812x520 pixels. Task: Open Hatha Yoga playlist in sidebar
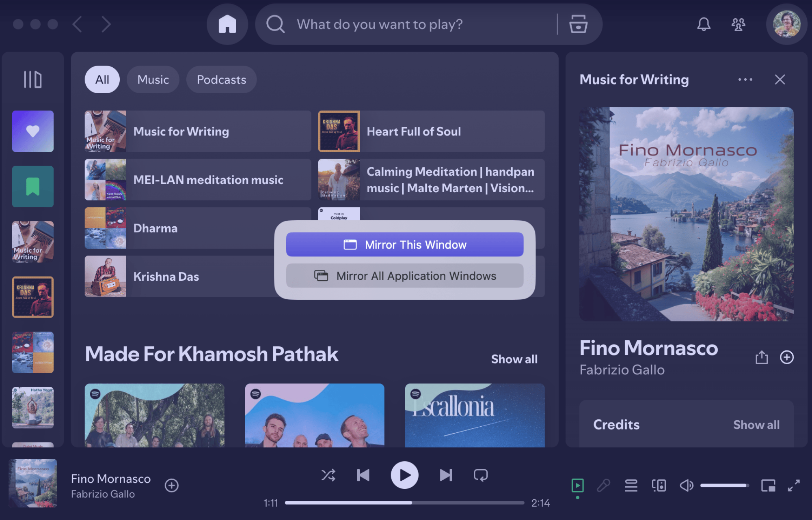(x=33, y=408)
